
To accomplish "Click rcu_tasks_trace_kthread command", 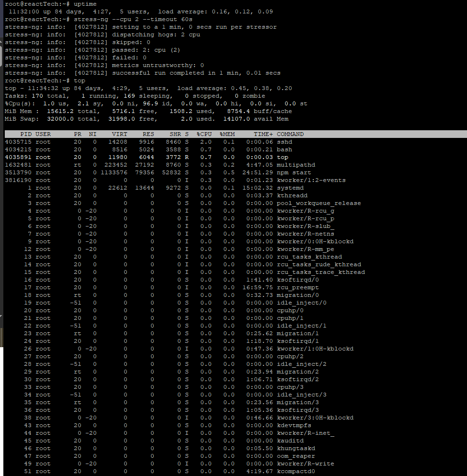I will pos(321,272).
